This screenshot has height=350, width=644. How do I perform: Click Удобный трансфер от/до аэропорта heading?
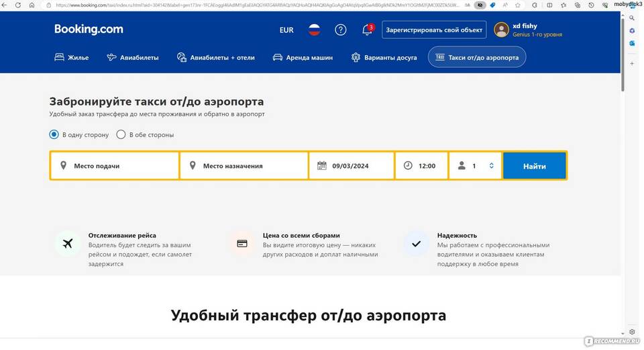[309, 316]
